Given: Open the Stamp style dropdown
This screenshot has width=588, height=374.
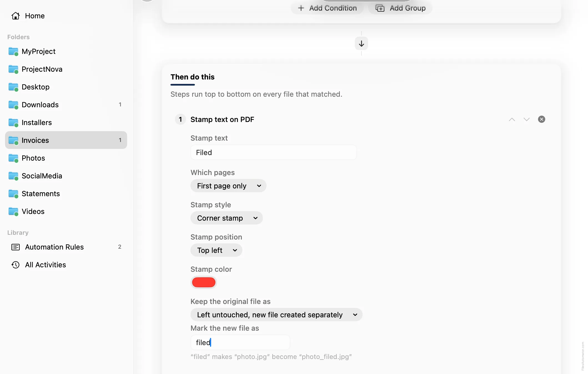Looking at the screenshot, I should (x=227, y=218).
